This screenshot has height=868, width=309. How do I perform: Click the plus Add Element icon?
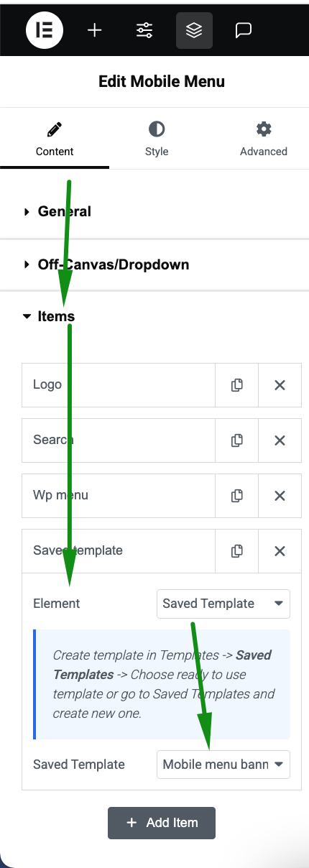pos(95,30)
